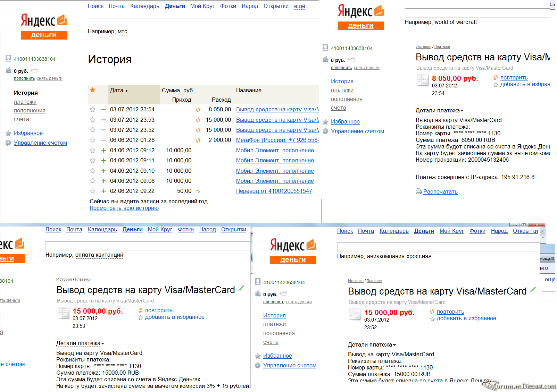The height and width of the screenshot is (392, 557).
Task: Click снять деньги on the 8 050,00 page
Action: pyautogui.click(x=367, y=68)
